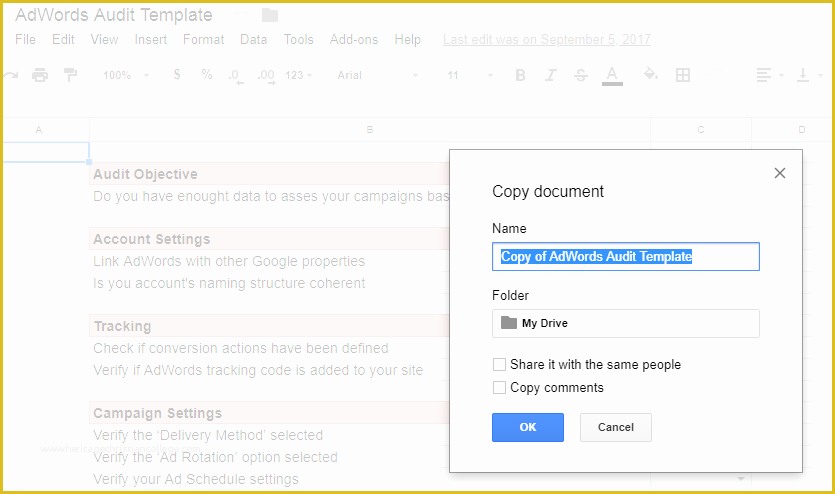Open the Arial font dropdown
The width and height of the screenshot is (835, 494).
(378, 75)
